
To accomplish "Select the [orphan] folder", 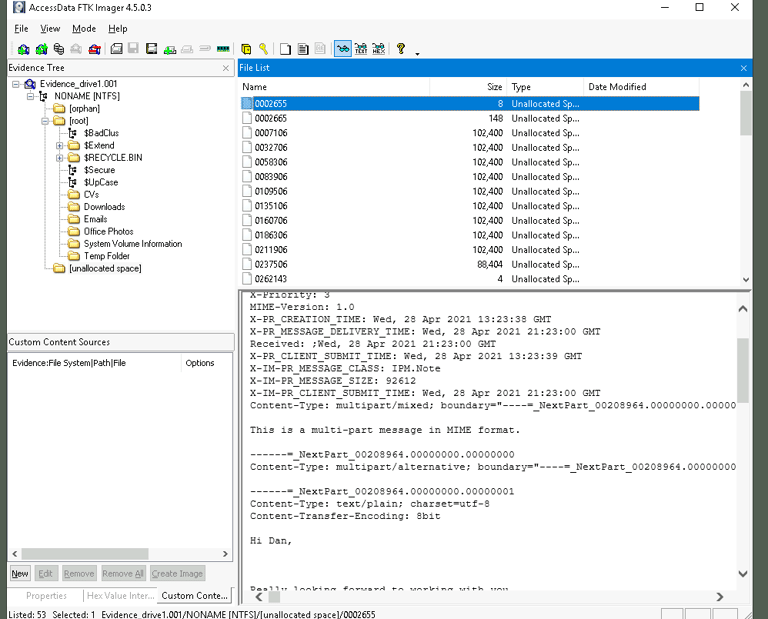I will click(x=84, y=109).
